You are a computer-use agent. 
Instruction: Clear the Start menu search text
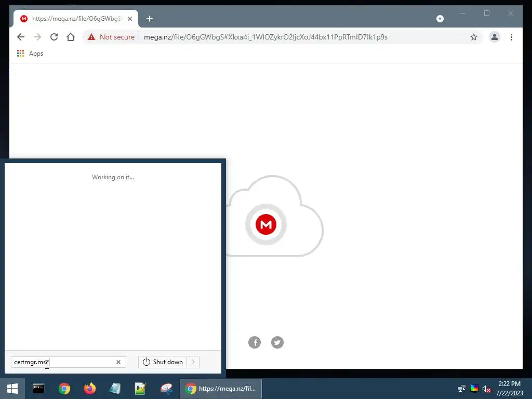pyautogui.click(x=118, y=362)
